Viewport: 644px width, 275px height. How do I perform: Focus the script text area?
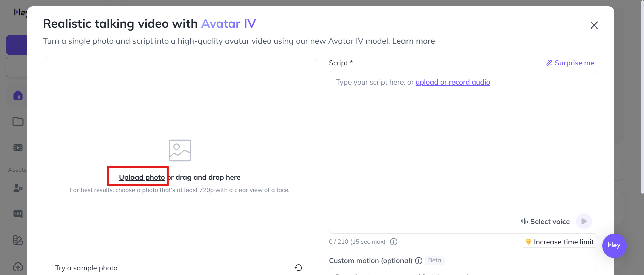pos(464,152)
